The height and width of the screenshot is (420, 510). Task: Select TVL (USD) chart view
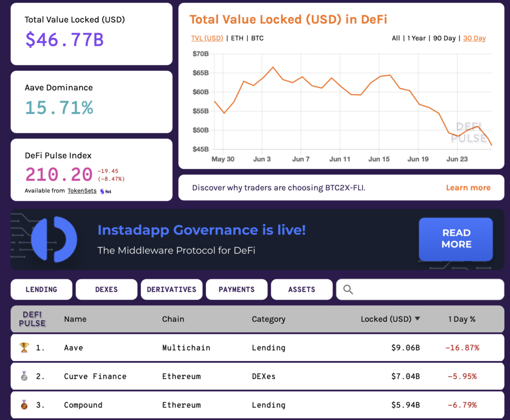(x=207, y=38)
